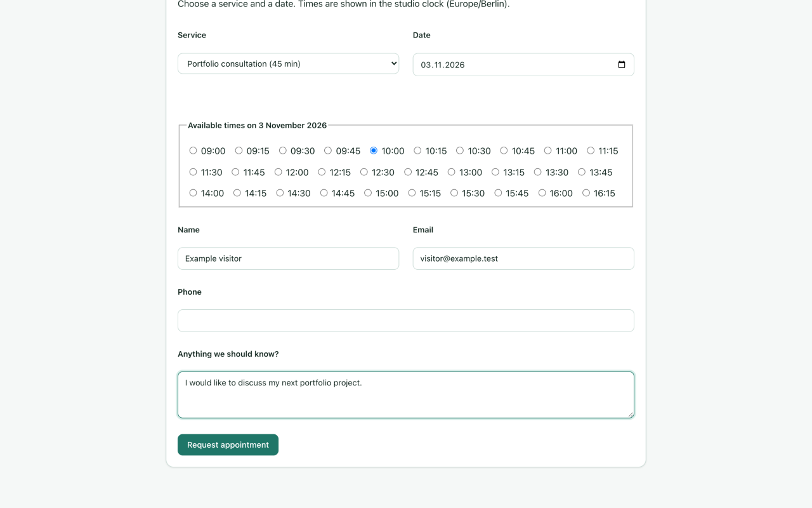This screenshot has width=812, height=508.
Task: Pick the 12:45 appointment time
Action: tap(408, 172)
